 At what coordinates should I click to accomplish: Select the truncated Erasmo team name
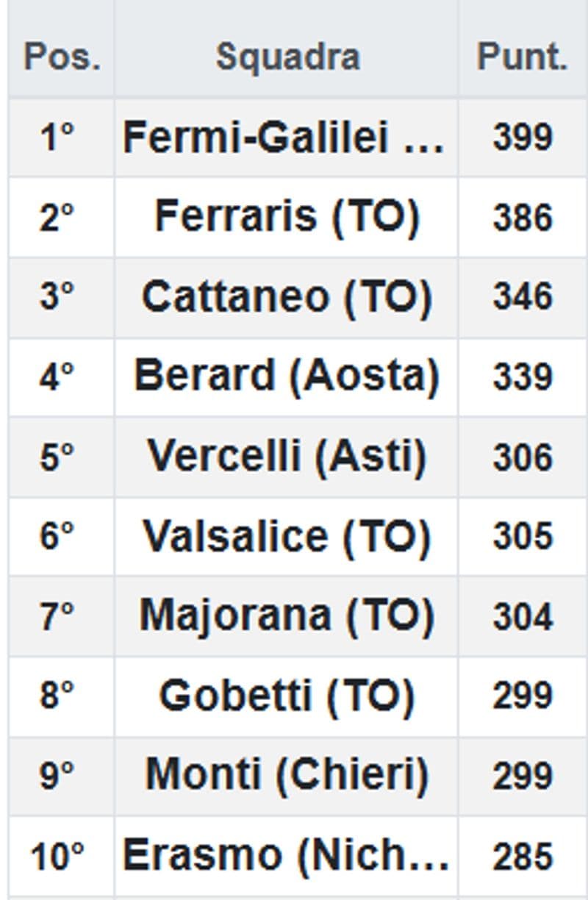pos(285,855)
